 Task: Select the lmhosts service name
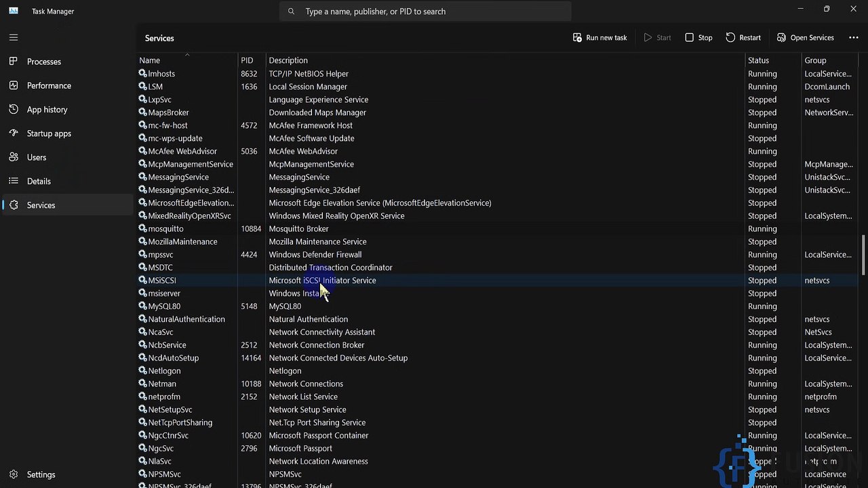pos(161,73)
